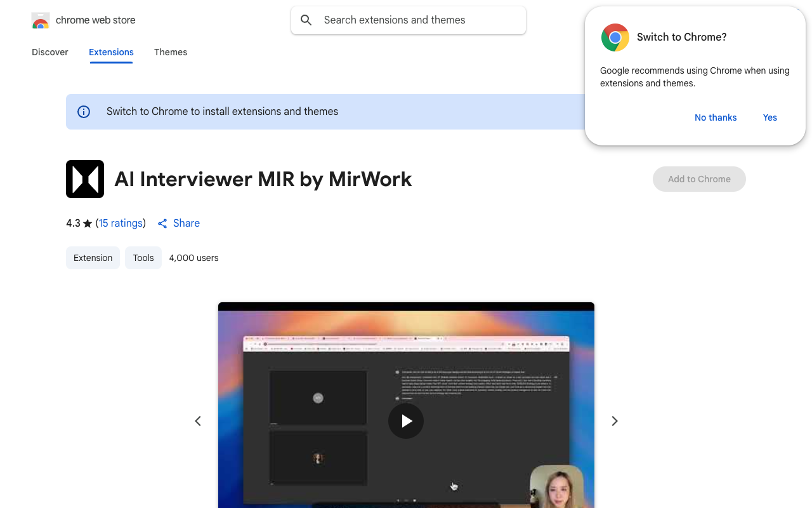Click the AI Interviewer MIR by MirWork title

[x=263, y=179]
